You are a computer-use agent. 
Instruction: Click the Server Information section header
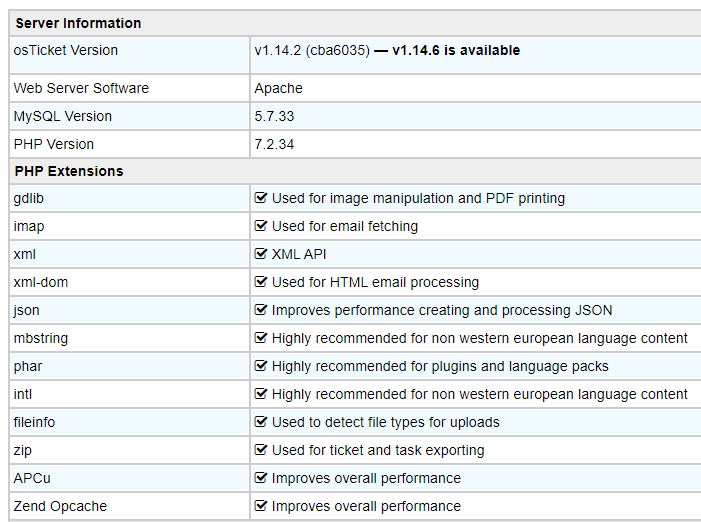pos(78,23)
